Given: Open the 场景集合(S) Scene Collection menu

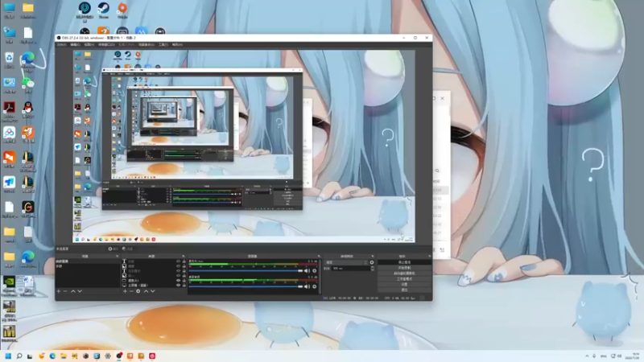Looking at the screenshot, I should (147, 44).
